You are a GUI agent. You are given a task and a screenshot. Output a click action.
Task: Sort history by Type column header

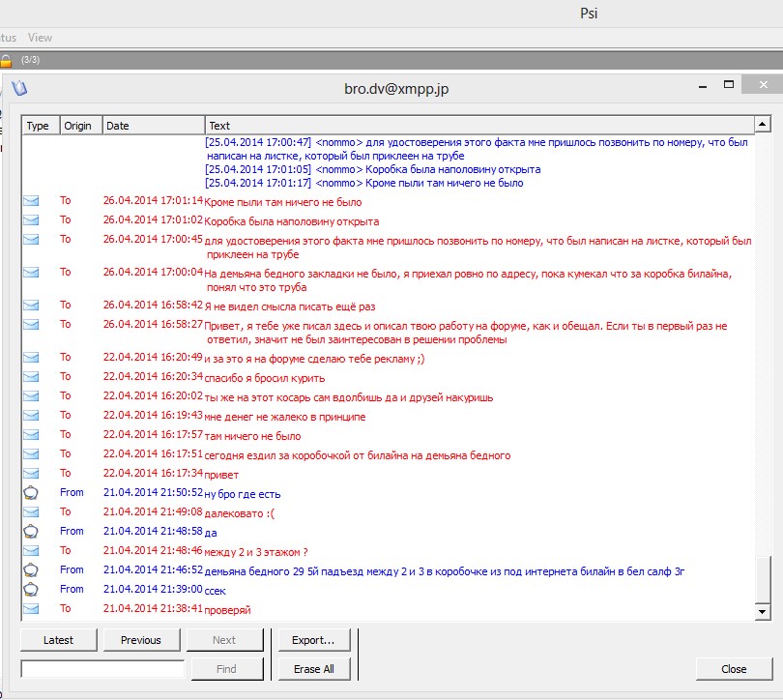tap(41, 126)
